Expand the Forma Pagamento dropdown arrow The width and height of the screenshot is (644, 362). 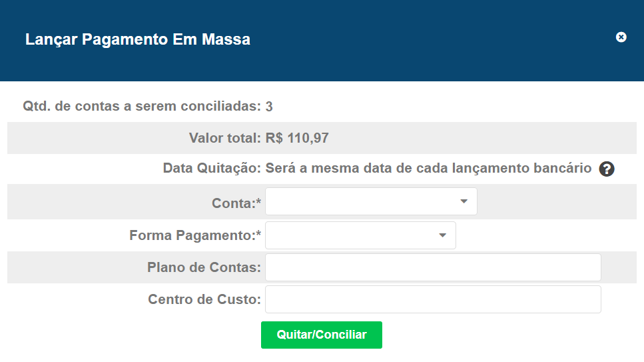442,235
